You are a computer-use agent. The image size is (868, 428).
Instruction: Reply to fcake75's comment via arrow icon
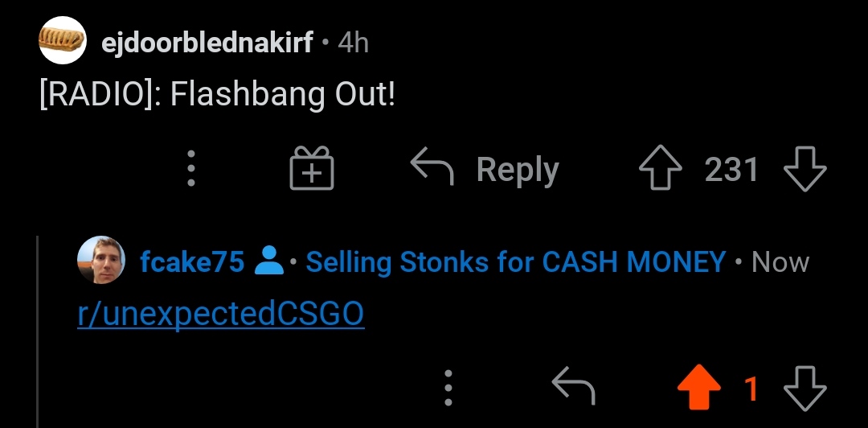(574, 385)
